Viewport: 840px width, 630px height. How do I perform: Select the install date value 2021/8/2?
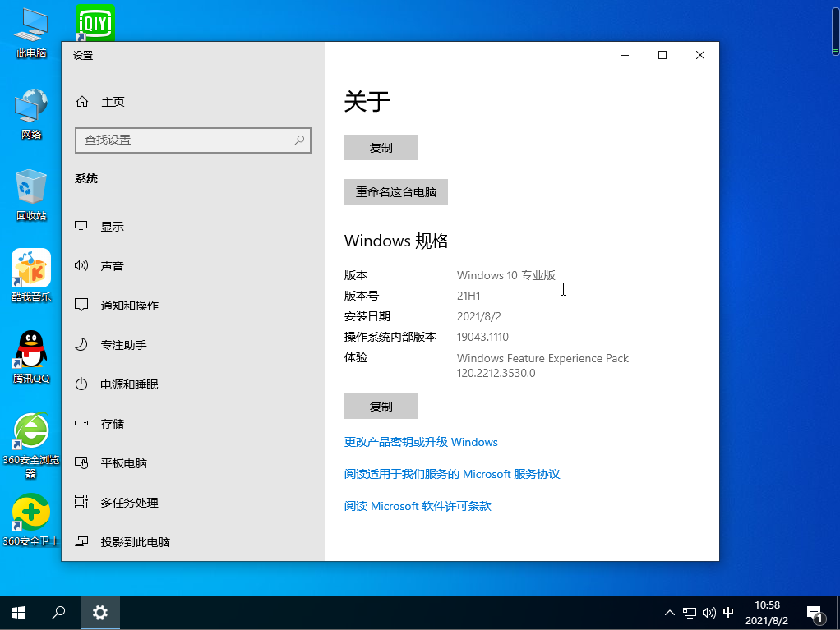(479, 316)
